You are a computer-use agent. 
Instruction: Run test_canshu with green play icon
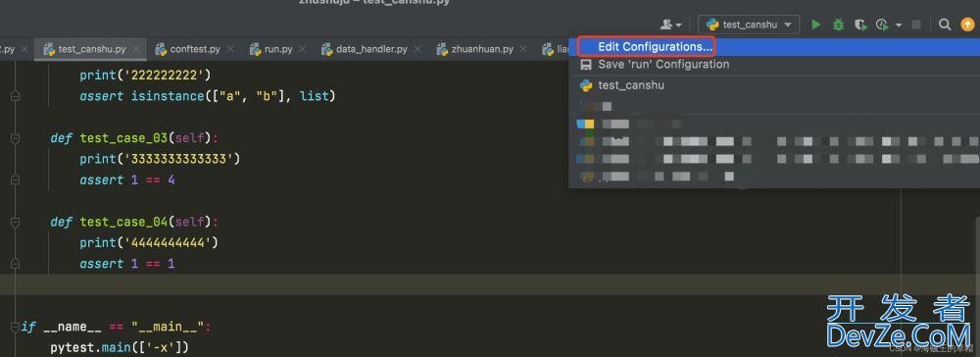click(x=815, y=25)
